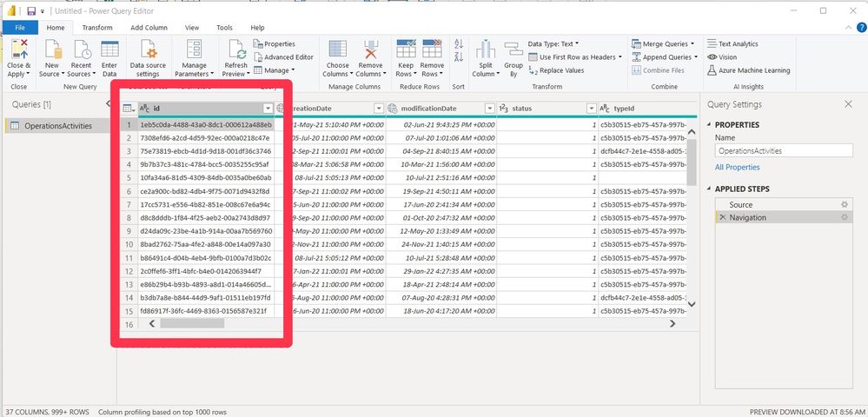This screenshot has height=417, width=868.
Task: Open the New Source icon
Action: tap(53, 50)
